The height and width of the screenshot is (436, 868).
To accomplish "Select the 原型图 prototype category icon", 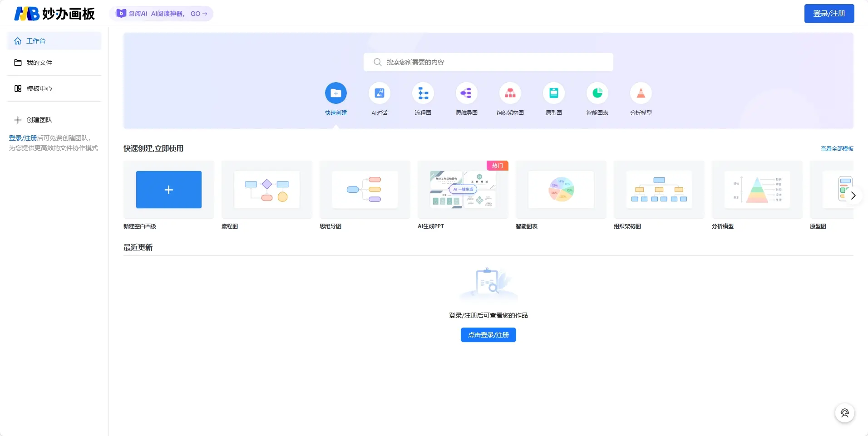I will pyautogui.click(x=553, y=93).
